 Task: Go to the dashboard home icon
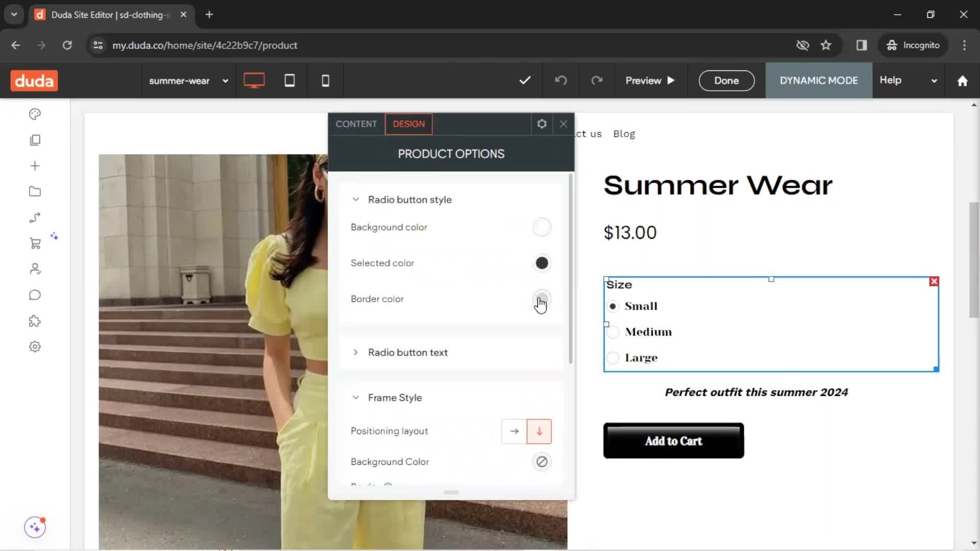point(962,81)
